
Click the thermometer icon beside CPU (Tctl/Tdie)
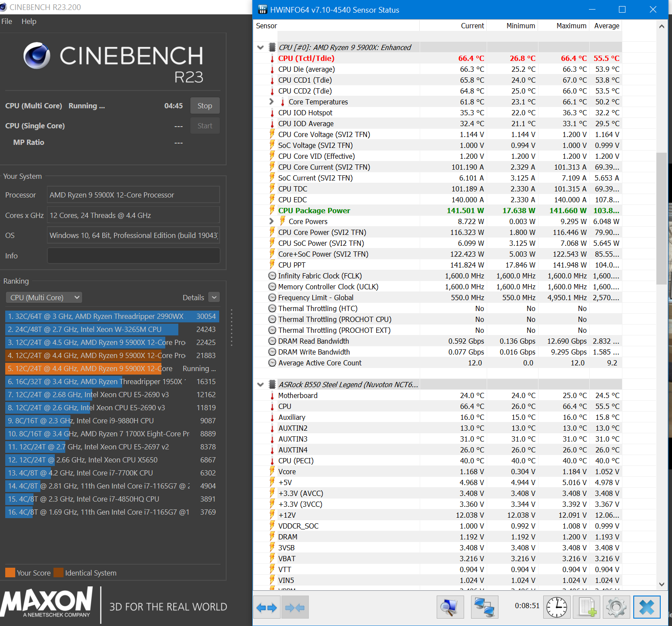(272, 58)
